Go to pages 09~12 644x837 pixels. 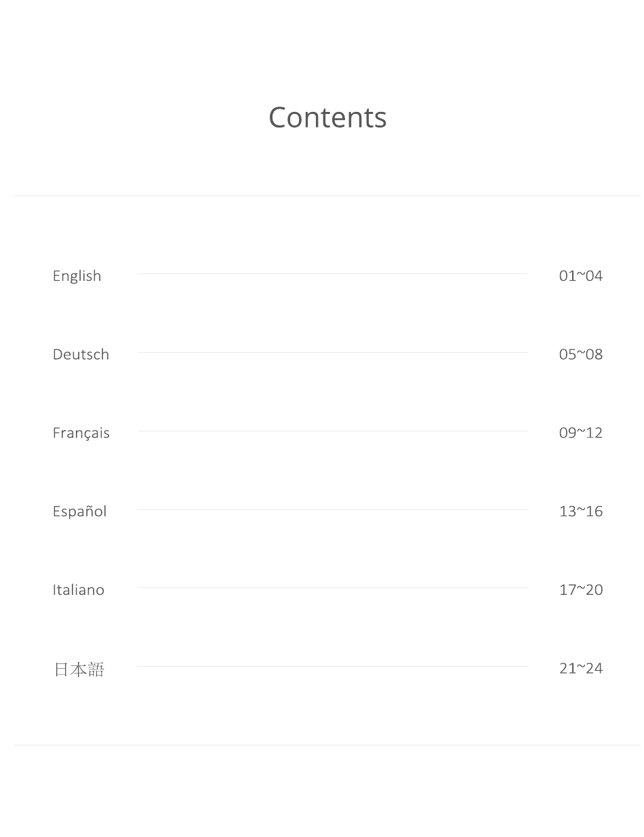[581, 433]
